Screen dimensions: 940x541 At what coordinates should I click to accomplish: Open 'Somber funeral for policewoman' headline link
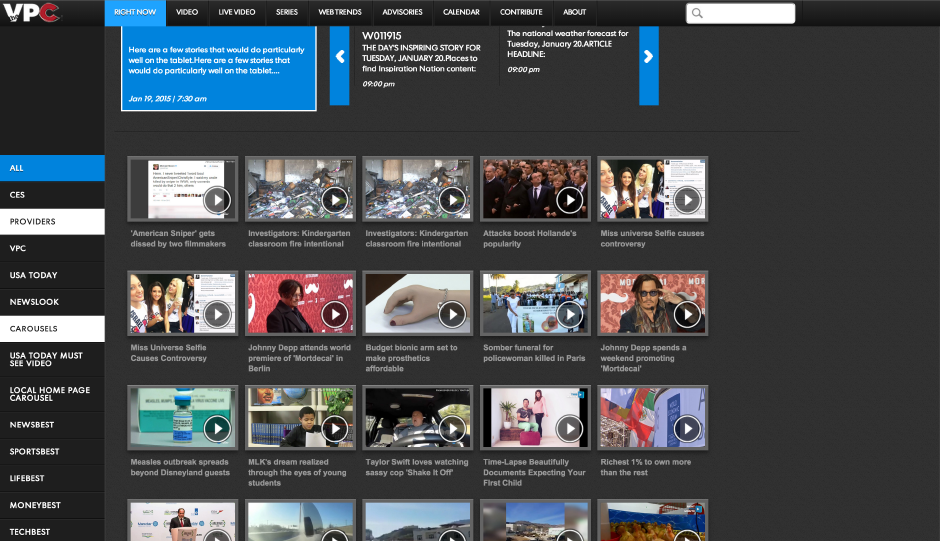point(534,353)
